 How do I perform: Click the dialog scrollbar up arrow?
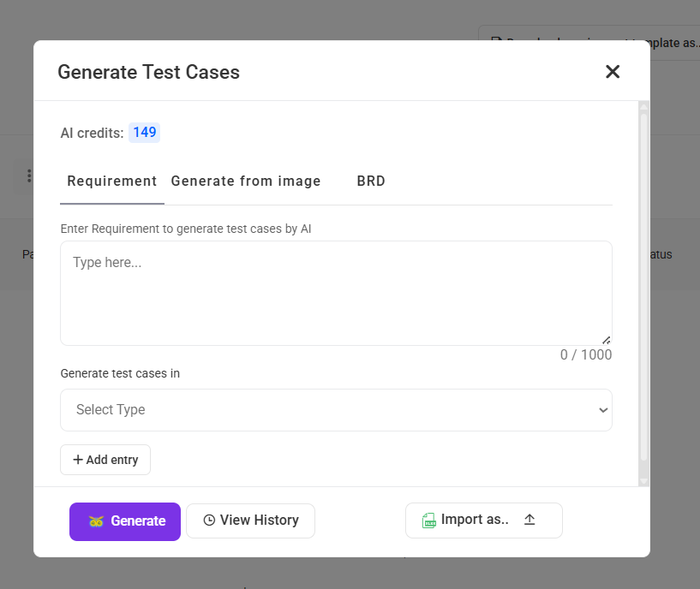click(x=643, y=107)
